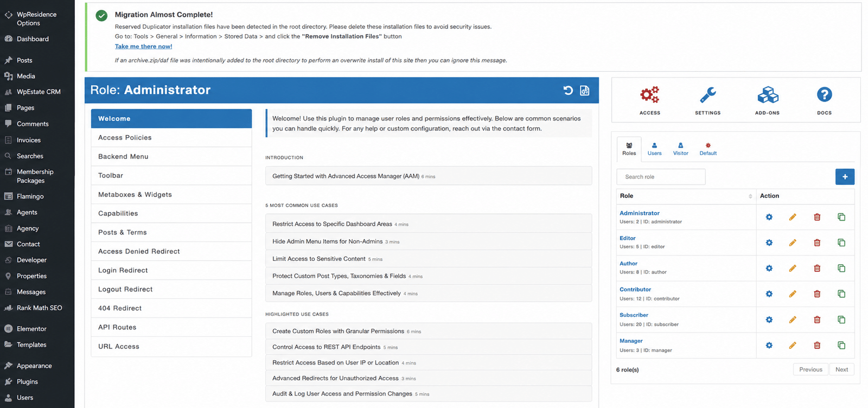Viewport: 868px width, 408px height.
Task: Clone the Author role with copy icon
Action: (x=841, y=268)
